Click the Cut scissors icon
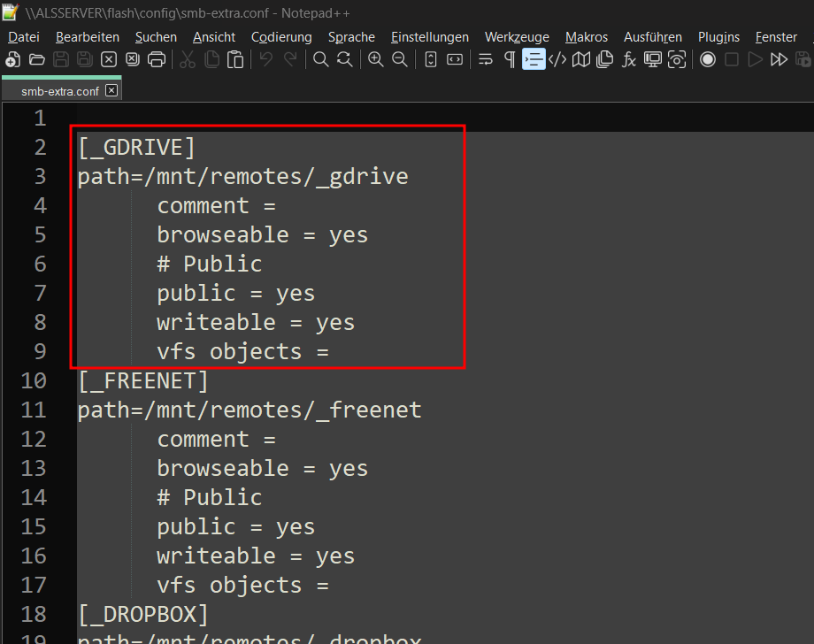This screenshot has height=644, width=814. click(x=188, y=59)
